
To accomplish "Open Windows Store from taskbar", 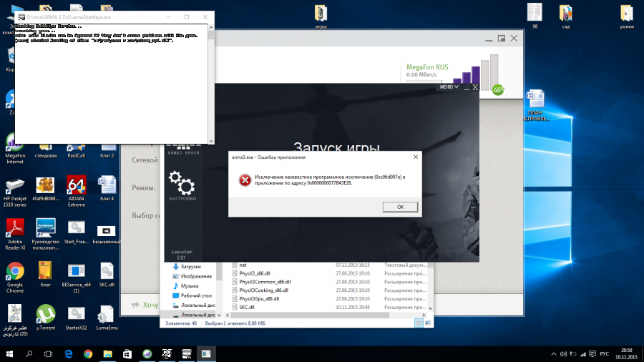I will 127,354.
